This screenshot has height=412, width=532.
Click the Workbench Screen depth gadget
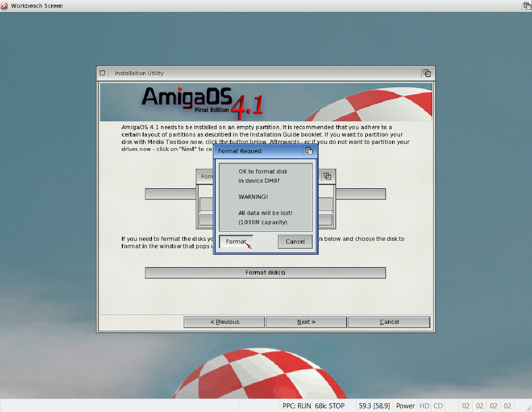point(527,6)
